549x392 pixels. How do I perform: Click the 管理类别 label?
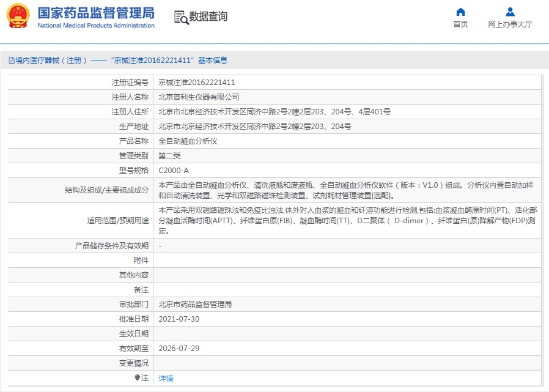pyautogui.click(x=134, y=156)
